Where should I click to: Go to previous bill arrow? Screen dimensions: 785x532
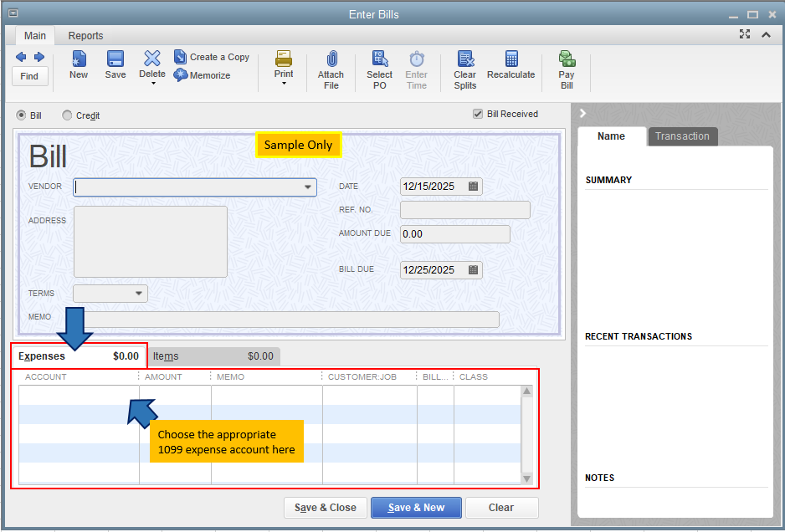click(x=21, y=57)
